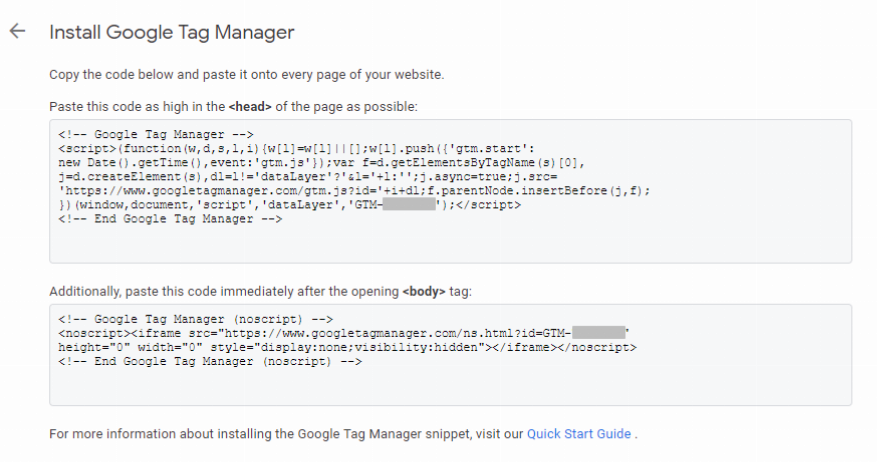The image size is (877, 462).
Task: Click the 'Copy the code below' instruction text
Action: 247,75
